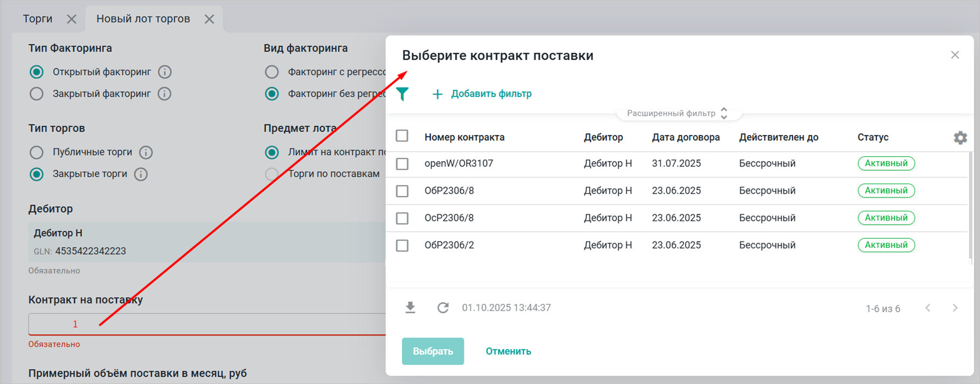Click the green funnel filter icon
Screen dimensions: 980x384
(402, 94)
